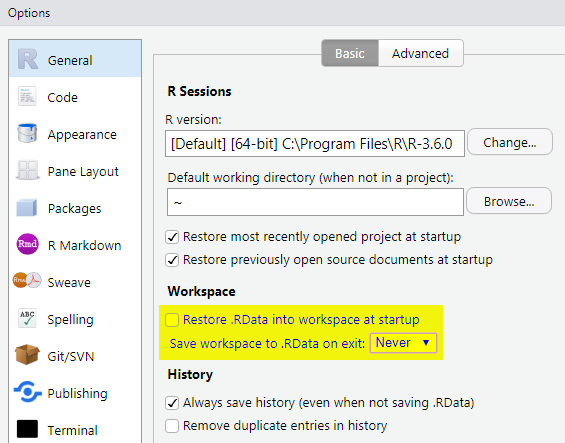The height and width of the screenshot is (443, 565).
Task: Enable Remove duplicate entries in history checkbox
Action: (172, 426)
